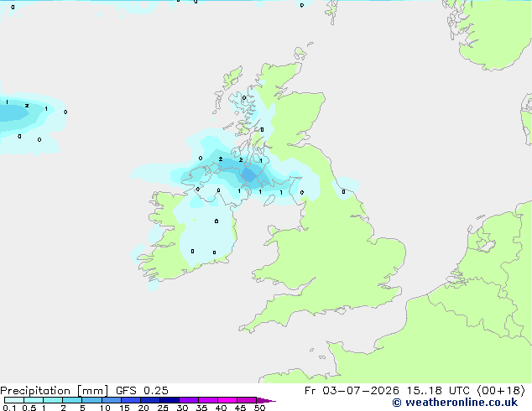Click the '15..18 UTC' time text
Screen dimensions: 532x411
pos(438,391)
